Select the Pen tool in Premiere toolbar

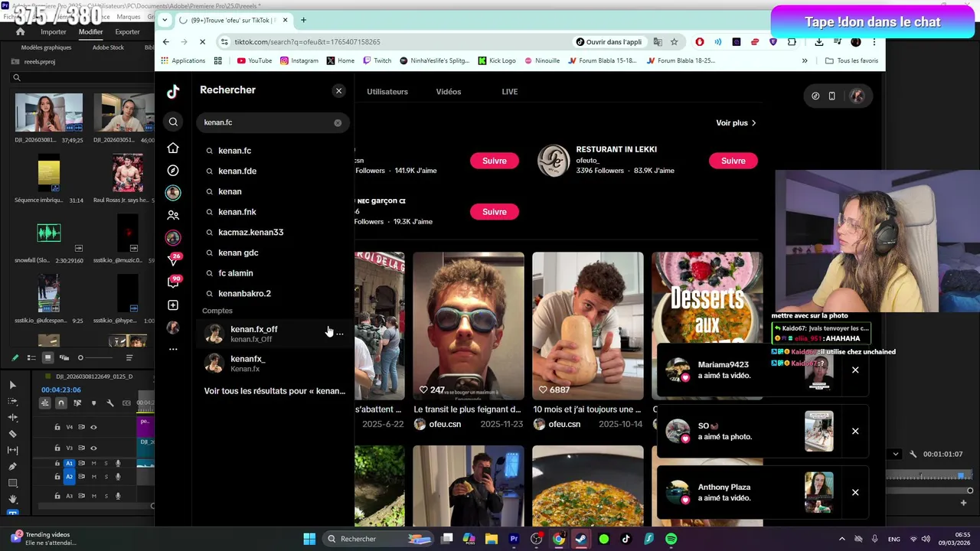[12, 466]
